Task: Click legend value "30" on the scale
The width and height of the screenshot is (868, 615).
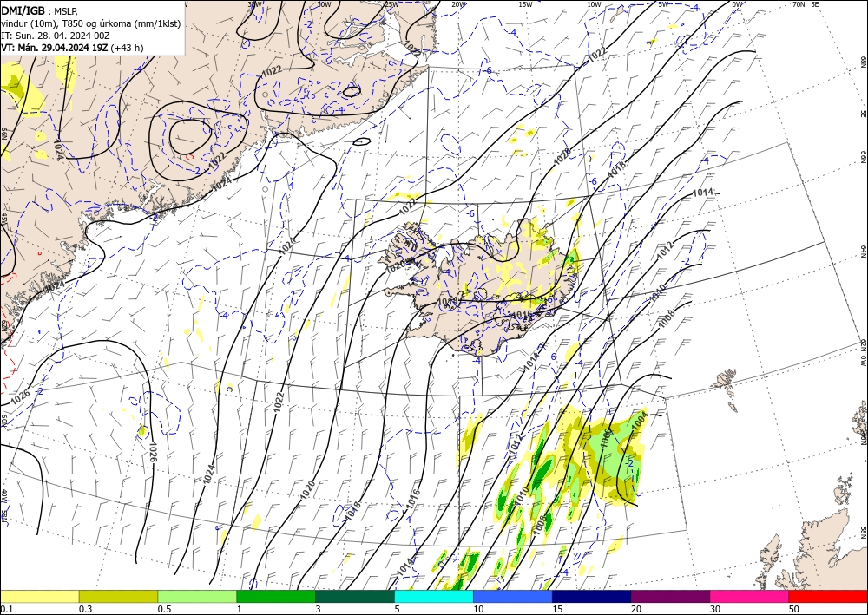Action: pos(715,609)
